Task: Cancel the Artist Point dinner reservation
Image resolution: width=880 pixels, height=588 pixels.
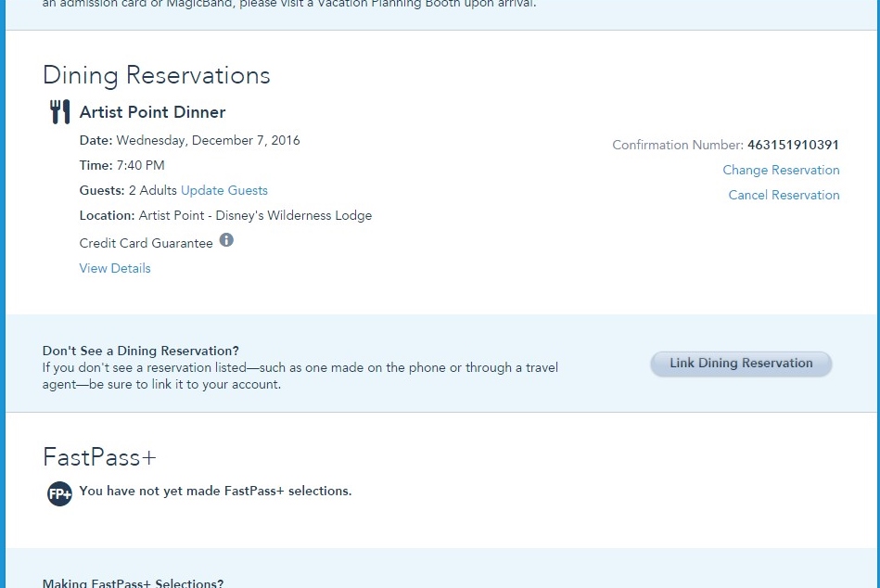Action: [784, 195]
